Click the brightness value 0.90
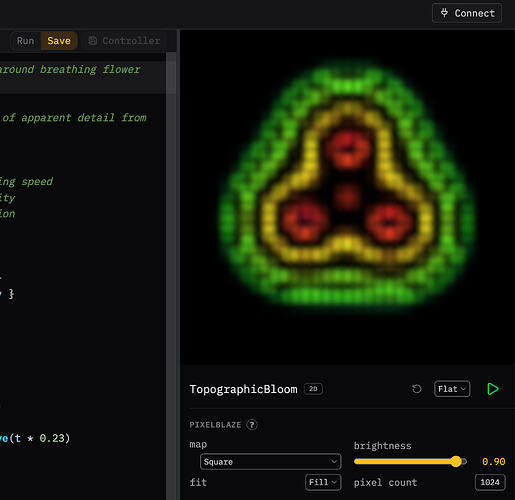 click(493, 462)
